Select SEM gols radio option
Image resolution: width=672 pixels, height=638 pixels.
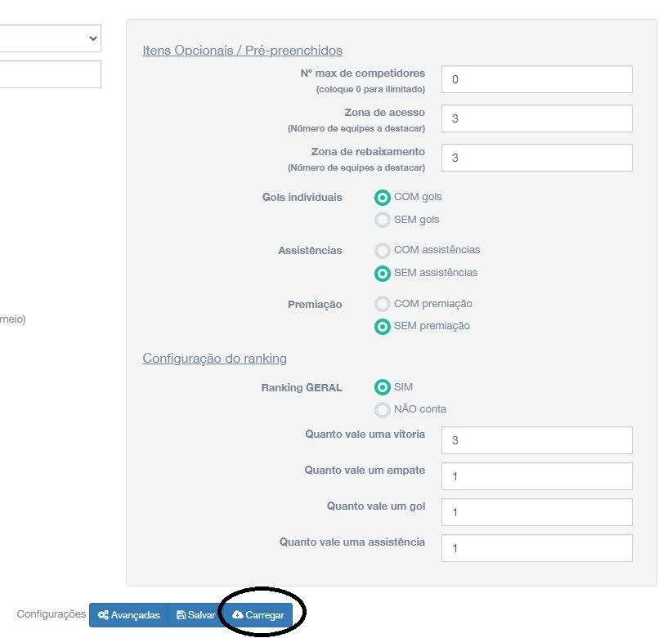[382, 220]
